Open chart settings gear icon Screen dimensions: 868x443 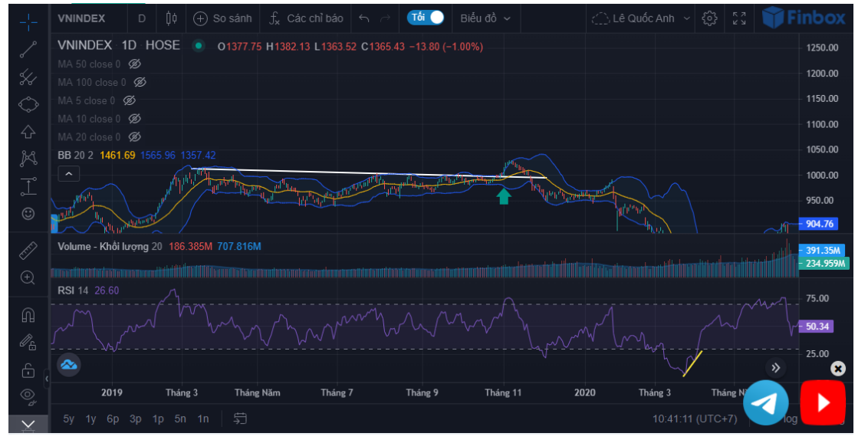tap(710, 18)
